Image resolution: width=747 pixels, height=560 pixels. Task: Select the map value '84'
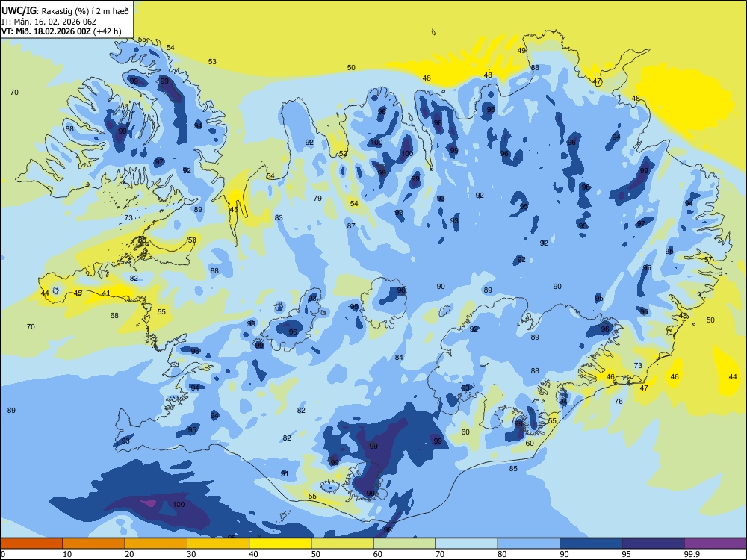pyautogui.click(x=399, y=357)
